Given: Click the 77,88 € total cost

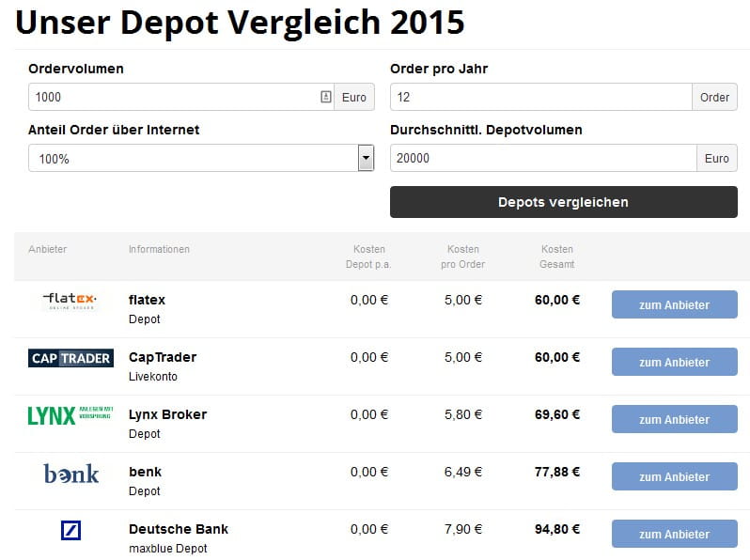Looking at the screenshot, I should click(x=557, y=472).
